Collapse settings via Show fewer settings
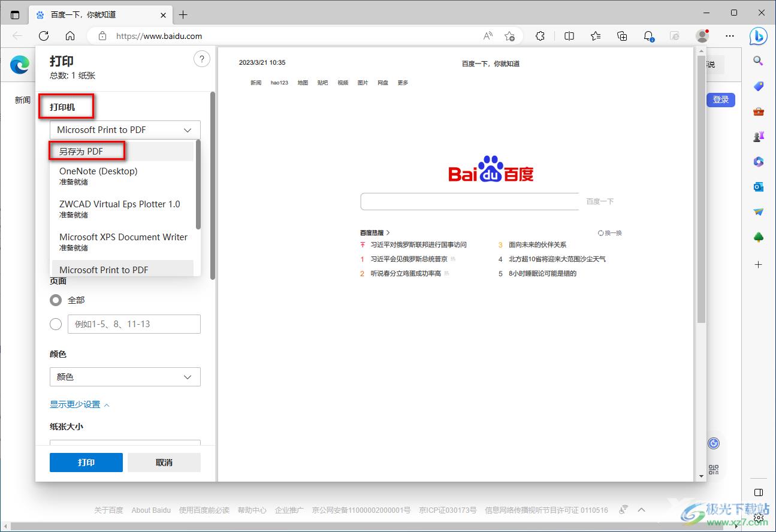This screenshot has height=532, width=776. click(x=80, y=405)
